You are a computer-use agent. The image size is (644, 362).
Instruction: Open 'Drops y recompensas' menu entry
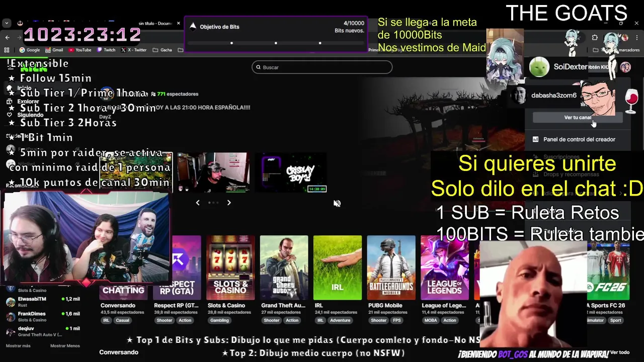click(571, 174)
